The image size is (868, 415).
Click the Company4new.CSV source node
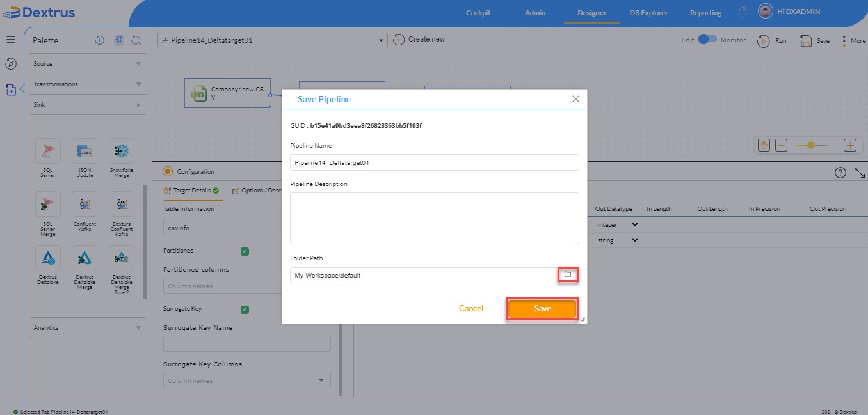227,93
